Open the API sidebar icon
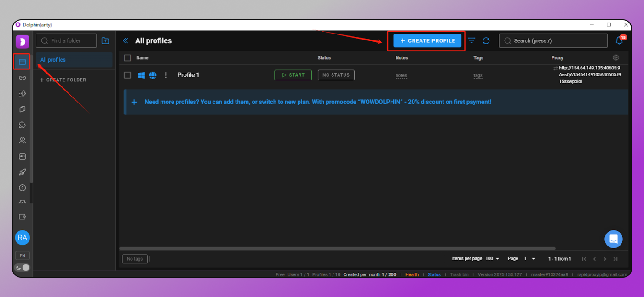This screenshot has height=297, width=644. point(22,156)
